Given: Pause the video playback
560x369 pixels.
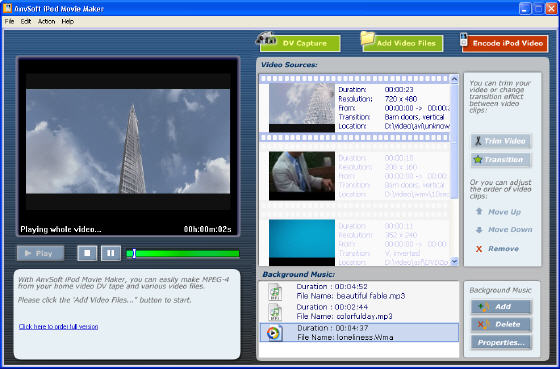Looking at the screenshot, I should 111,253.
